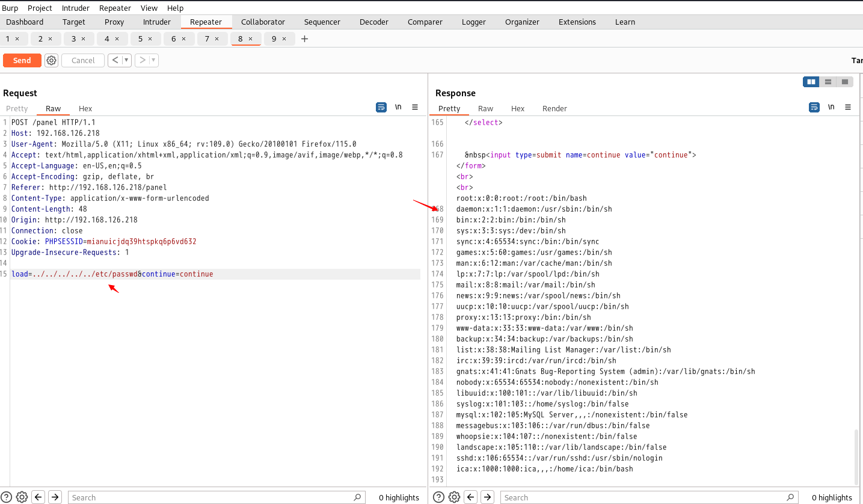Viewport: 863px width, 504px height.
Task: Open help icon below Request panel
Action: [7, 497]
